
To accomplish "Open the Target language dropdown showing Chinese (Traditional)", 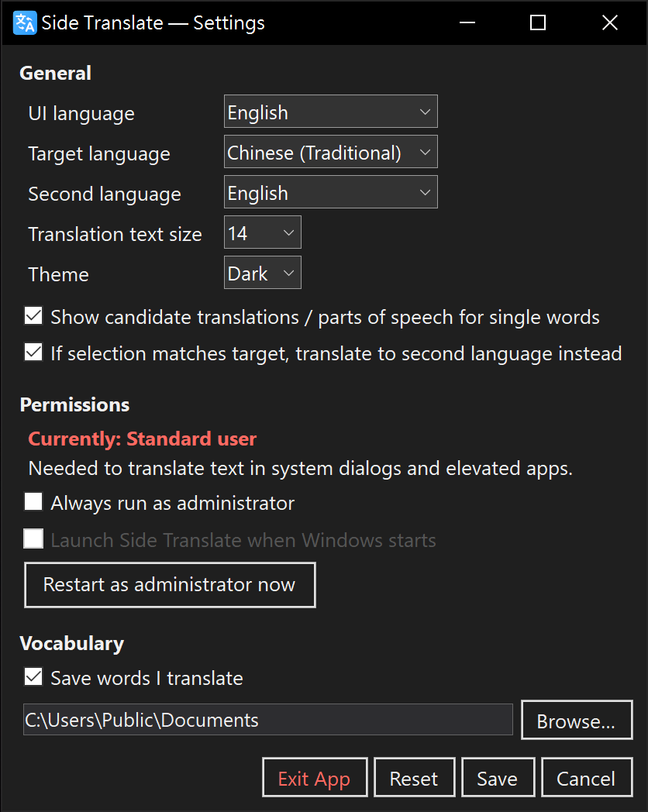I will click(330, 152).
